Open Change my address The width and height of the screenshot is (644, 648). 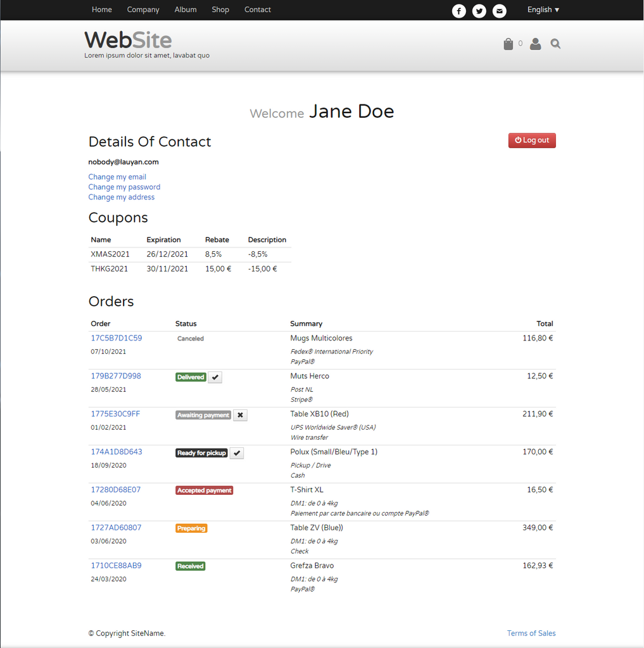[121, 197]
